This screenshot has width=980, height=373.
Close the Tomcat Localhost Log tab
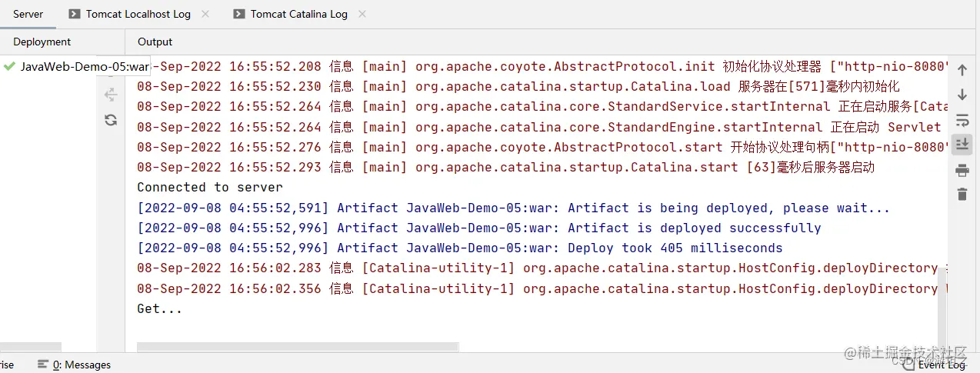pyautogui.click(x=205, y=14)
